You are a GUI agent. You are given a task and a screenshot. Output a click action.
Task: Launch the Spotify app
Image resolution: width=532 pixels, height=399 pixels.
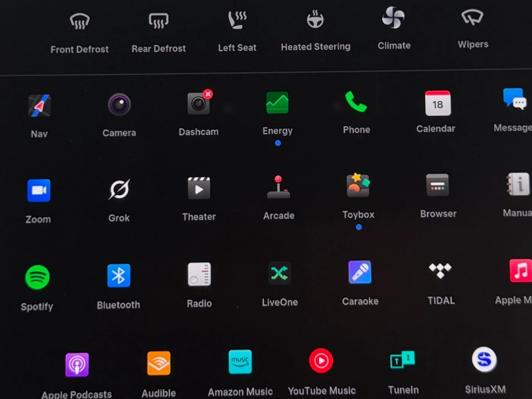click(37, 277)
